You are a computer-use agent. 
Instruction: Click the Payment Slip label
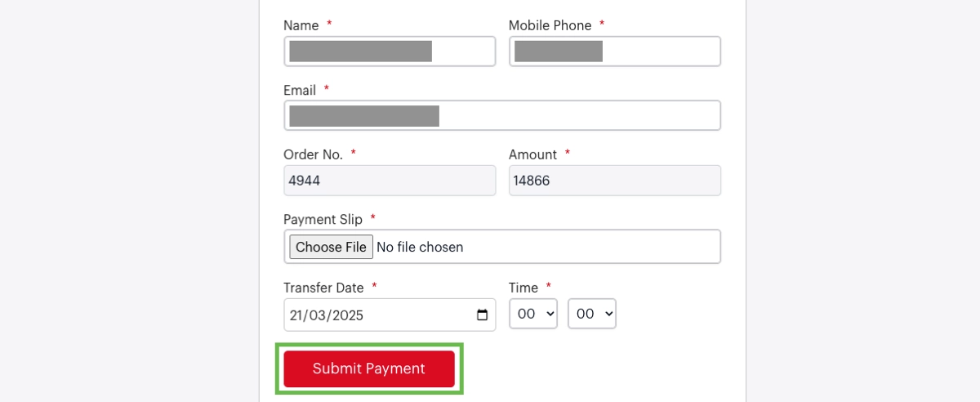(x=323, y=219)
